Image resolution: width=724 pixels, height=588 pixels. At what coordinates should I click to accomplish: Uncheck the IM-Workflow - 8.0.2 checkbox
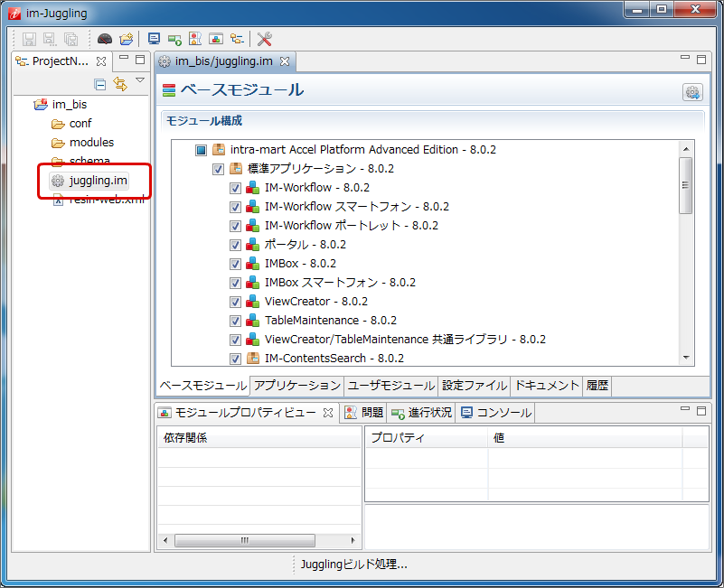(x=235, y=188)
